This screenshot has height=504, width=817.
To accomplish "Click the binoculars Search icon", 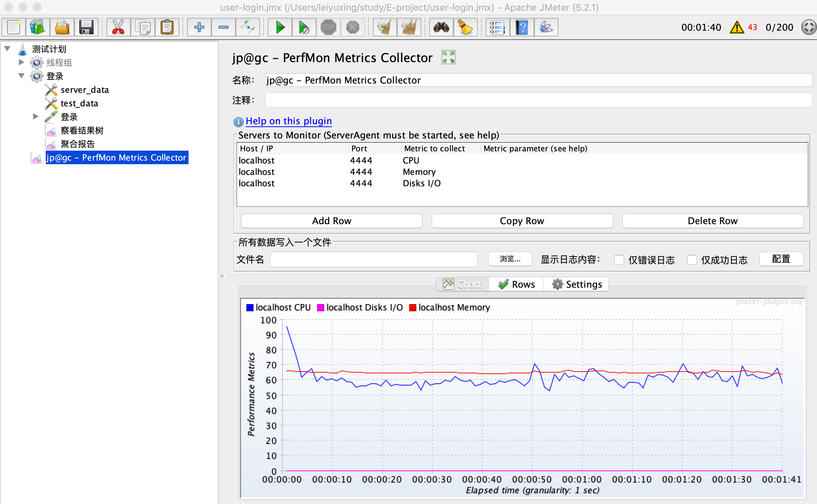I will click(x=441, y=27).
